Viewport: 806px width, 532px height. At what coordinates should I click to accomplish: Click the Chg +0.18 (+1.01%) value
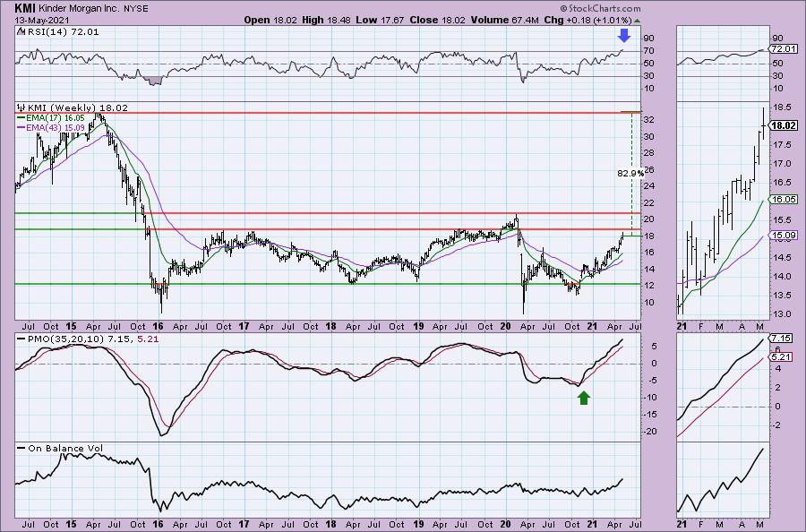[x=588, y=20]
